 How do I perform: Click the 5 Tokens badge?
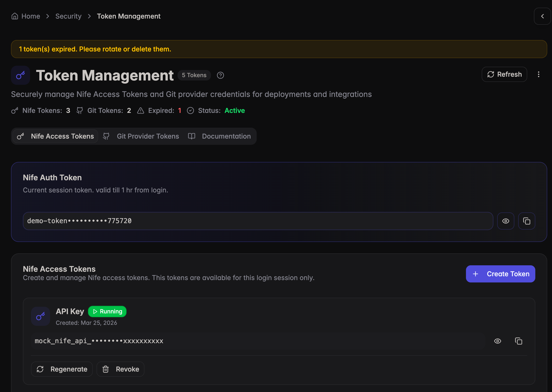point(194,75)
